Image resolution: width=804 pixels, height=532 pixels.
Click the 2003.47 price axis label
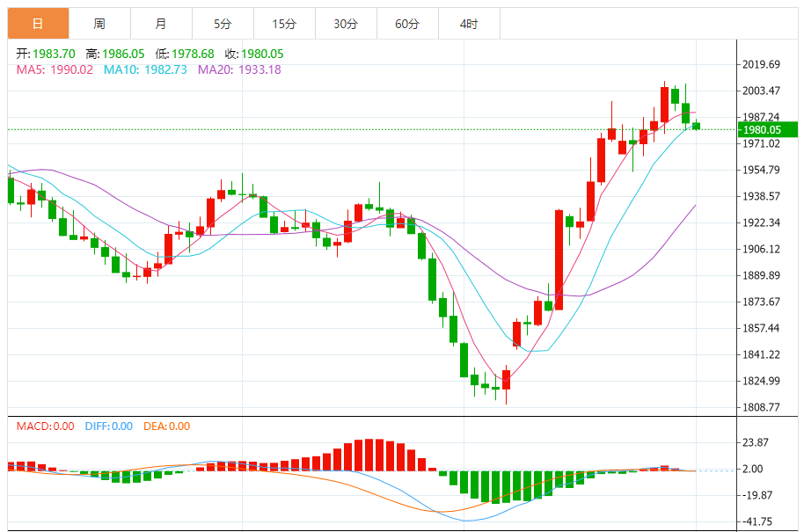click(761, 91)
